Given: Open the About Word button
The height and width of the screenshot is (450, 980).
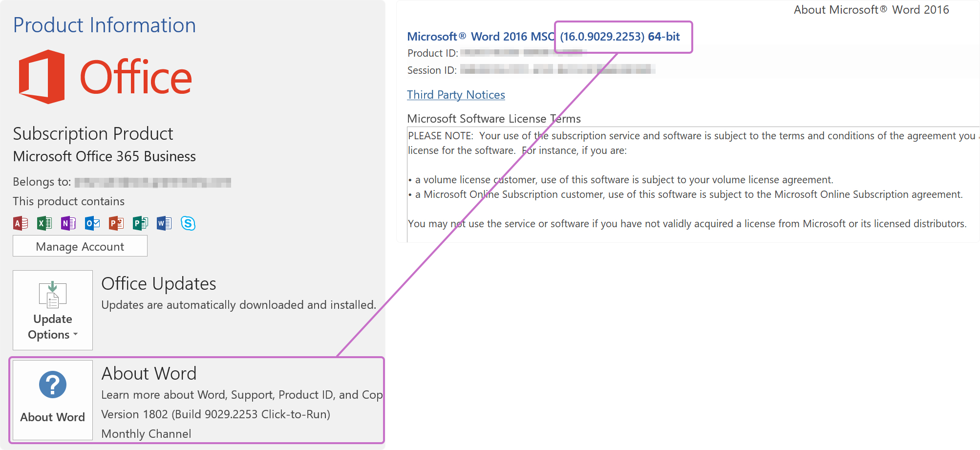Looking at the screenshot, I should coord(53,400).
